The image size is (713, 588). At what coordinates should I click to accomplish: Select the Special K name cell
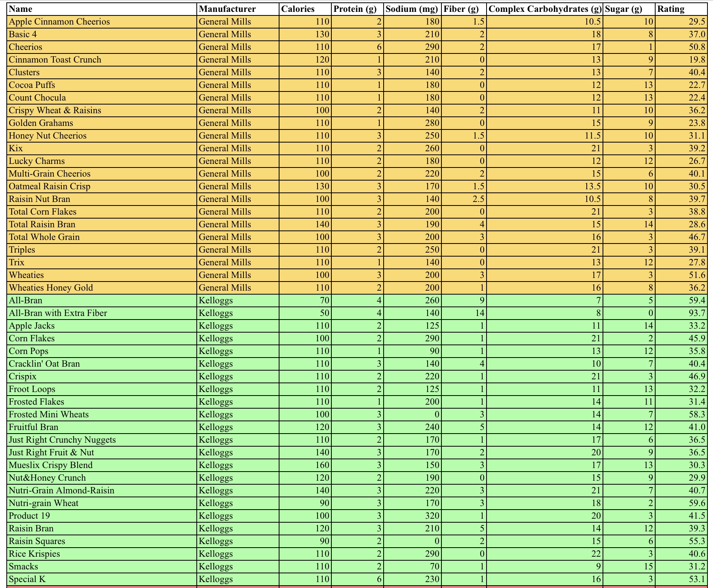[102, 579]
